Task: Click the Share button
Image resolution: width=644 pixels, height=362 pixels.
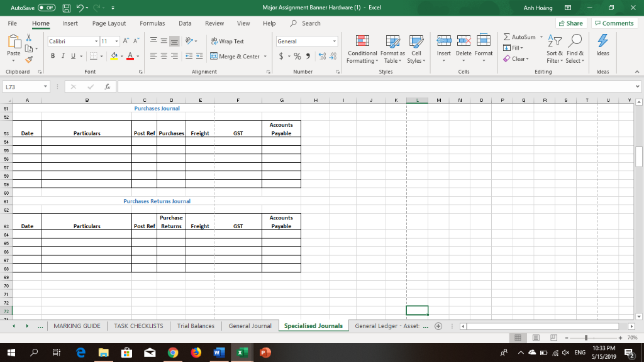Action: (x=571, y=23)
